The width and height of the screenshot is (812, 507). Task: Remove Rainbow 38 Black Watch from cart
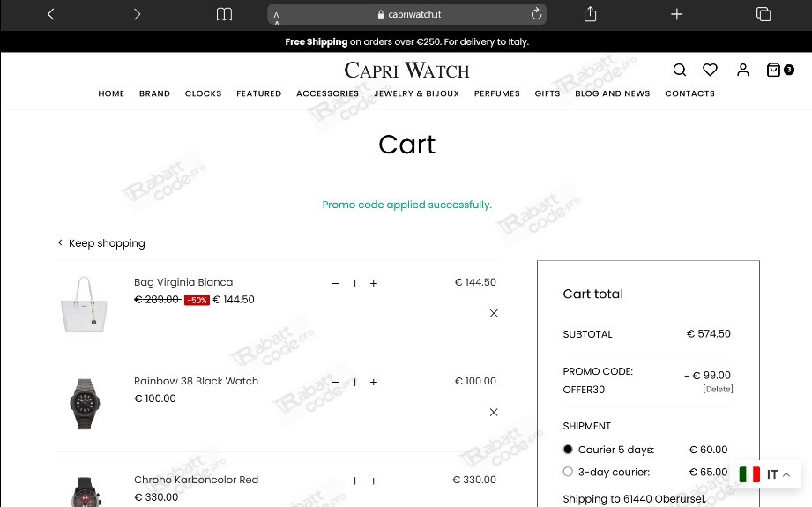[494, 412]
